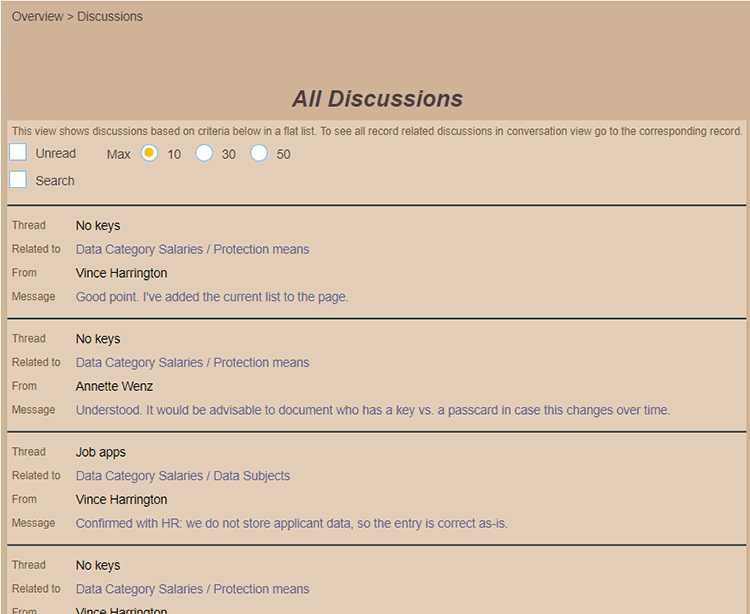Open Protection means link above Annette Wenz

192,363
